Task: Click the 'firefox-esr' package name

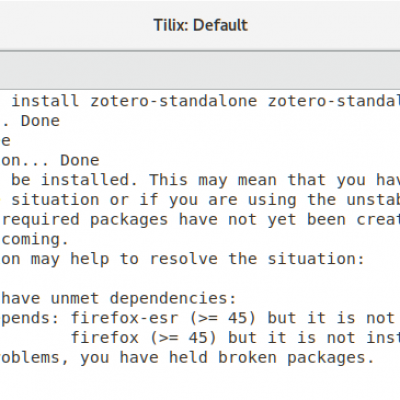Action: tap(124, 318)
